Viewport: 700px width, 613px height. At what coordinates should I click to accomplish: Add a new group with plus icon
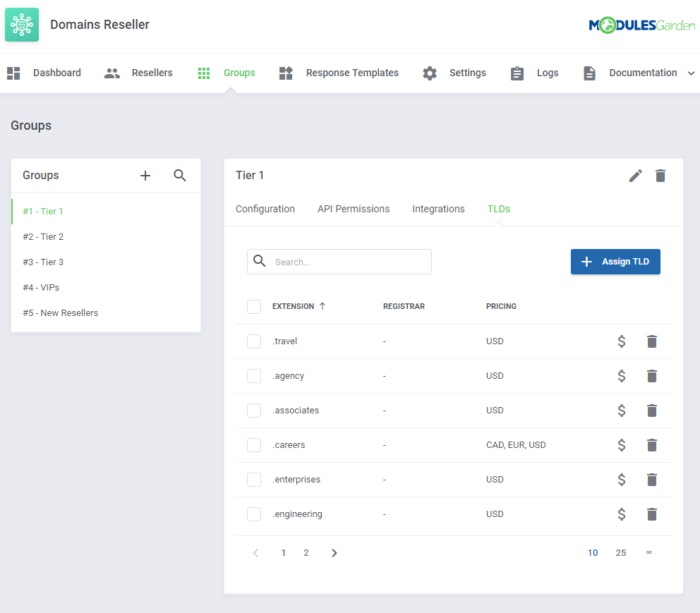(145, 176)
